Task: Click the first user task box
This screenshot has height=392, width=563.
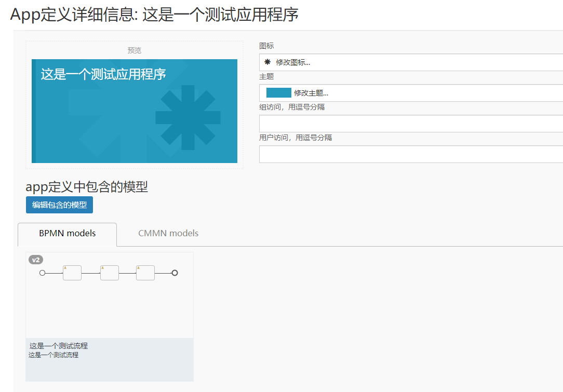Action: (72, 273)
